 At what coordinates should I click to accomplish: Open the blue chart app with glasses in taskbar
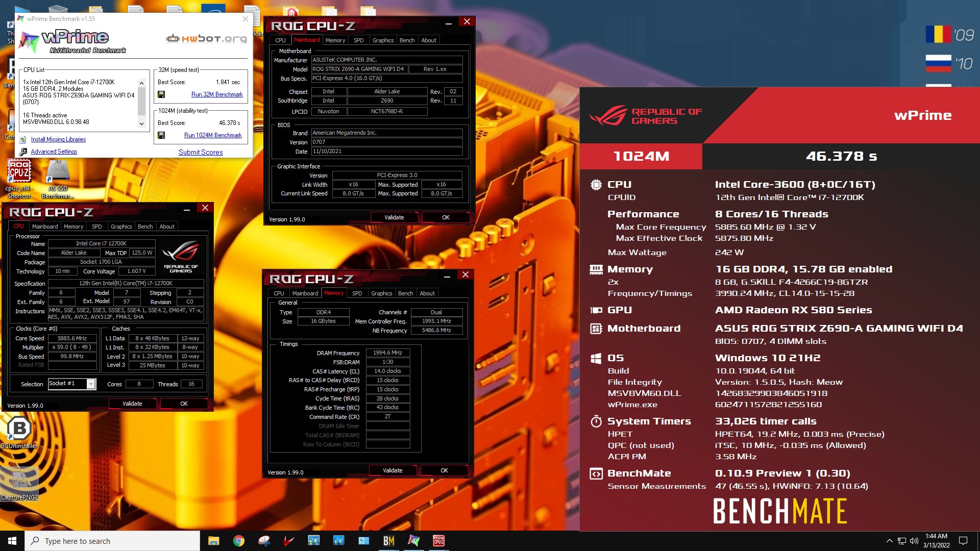pos(313,541)
